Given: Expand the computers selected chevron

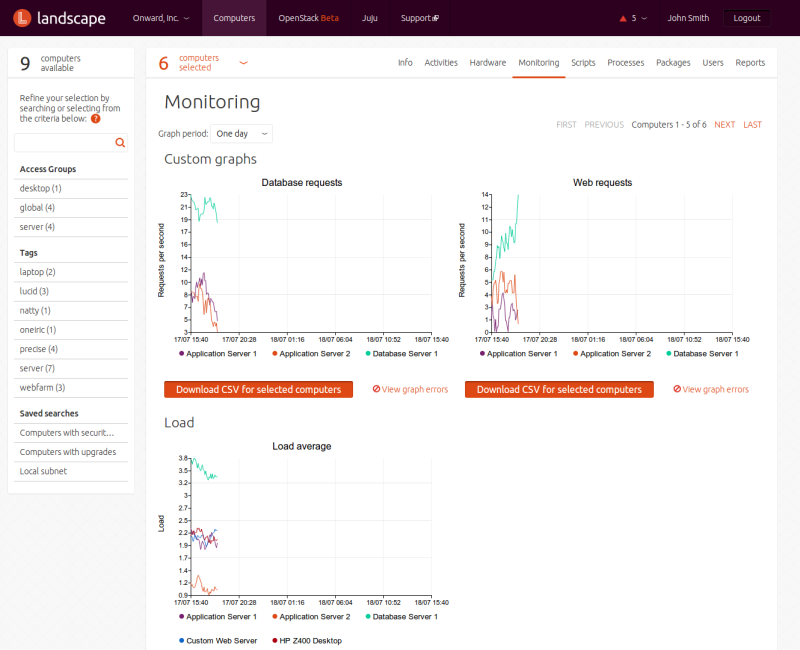Looking at the screenshot, I should [x=243, y=63].
